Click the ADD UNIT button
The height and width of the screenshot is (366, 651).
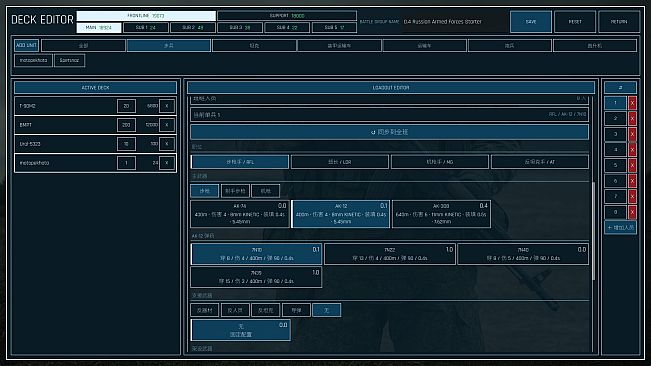point(27,45)
